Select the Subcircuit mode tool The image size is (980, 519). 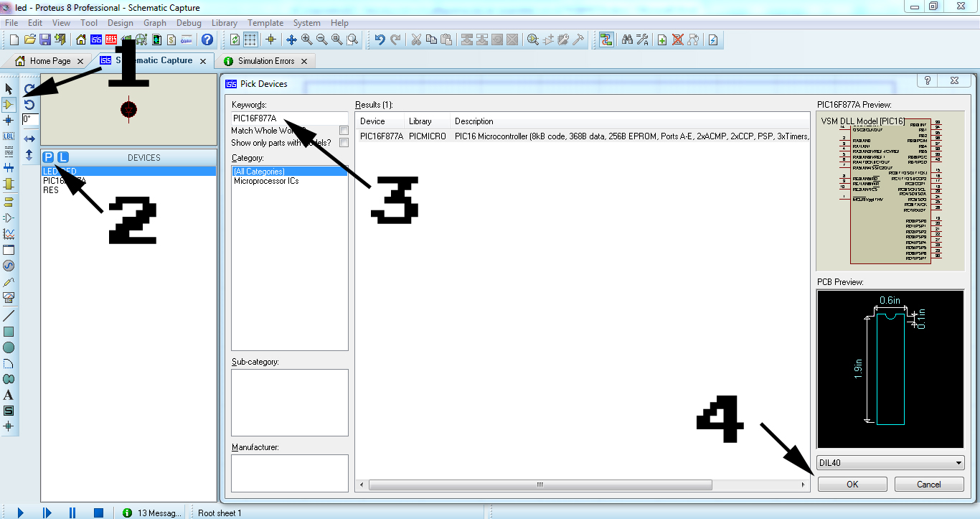(x=9, y=184)
